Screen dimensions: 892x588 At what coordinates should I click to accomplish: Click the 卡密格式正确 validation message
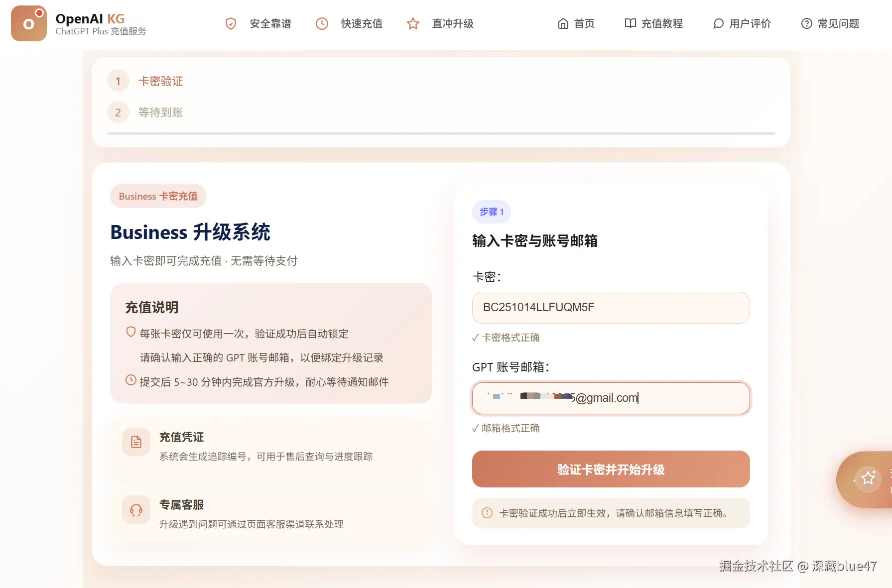(x=506, y=338)
